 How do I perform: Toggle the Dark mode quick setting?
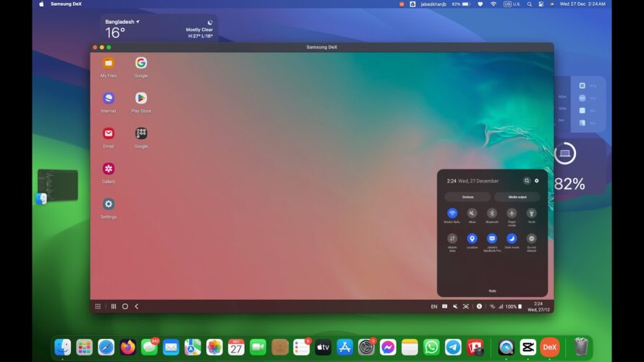pyautogui.click(x=512, y=239)
